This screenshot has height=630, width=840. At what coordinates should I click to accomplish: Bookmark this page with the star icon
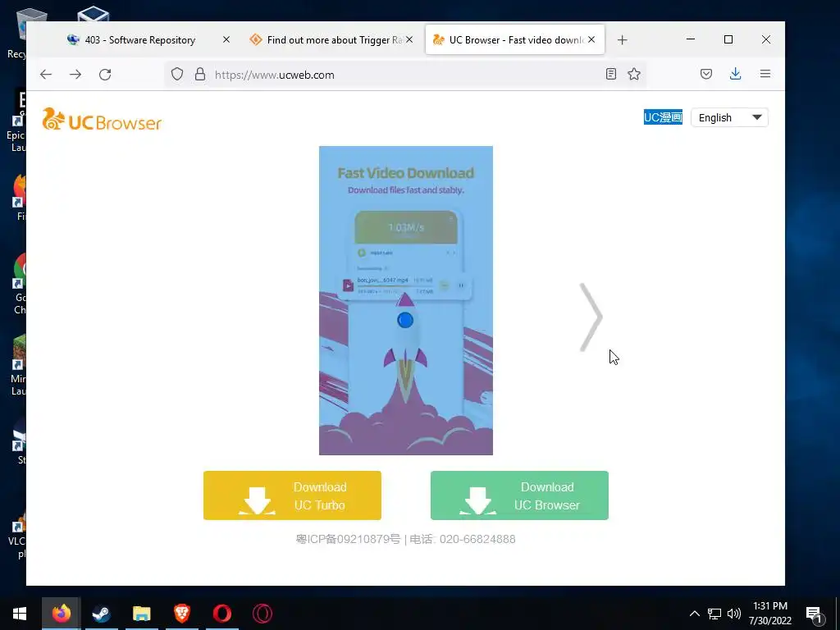[634, 74]
